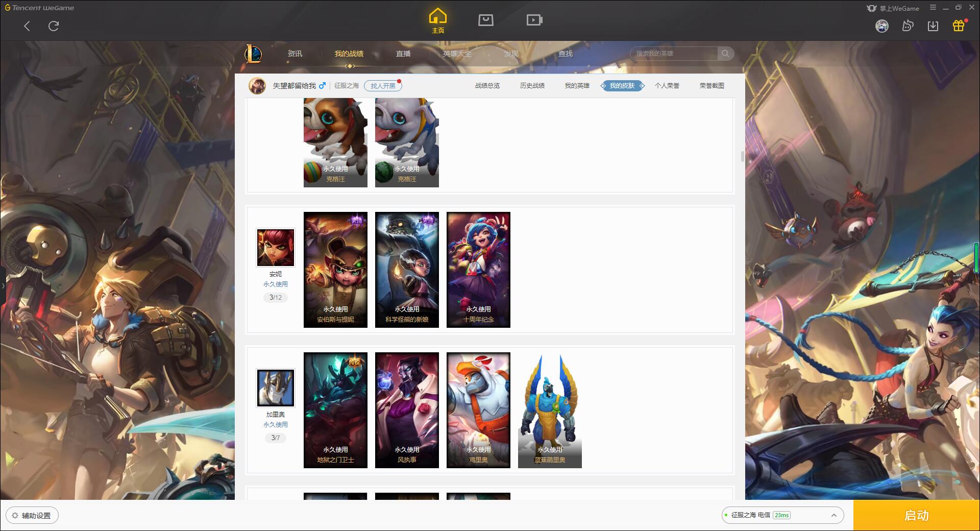
Task: Open the 主页 home icon
Action: (x=438, y=21)
